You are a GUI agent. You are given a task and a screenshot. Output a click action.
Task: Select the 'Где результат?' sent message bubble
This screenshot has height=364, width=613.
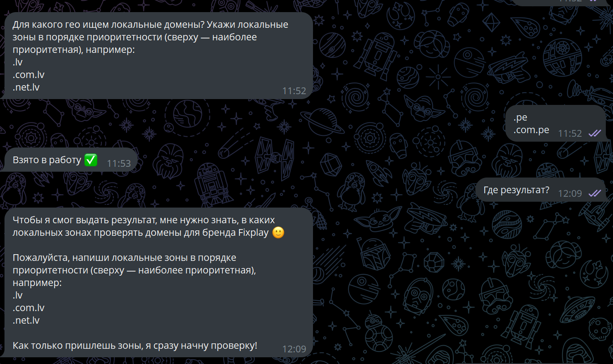541,190
